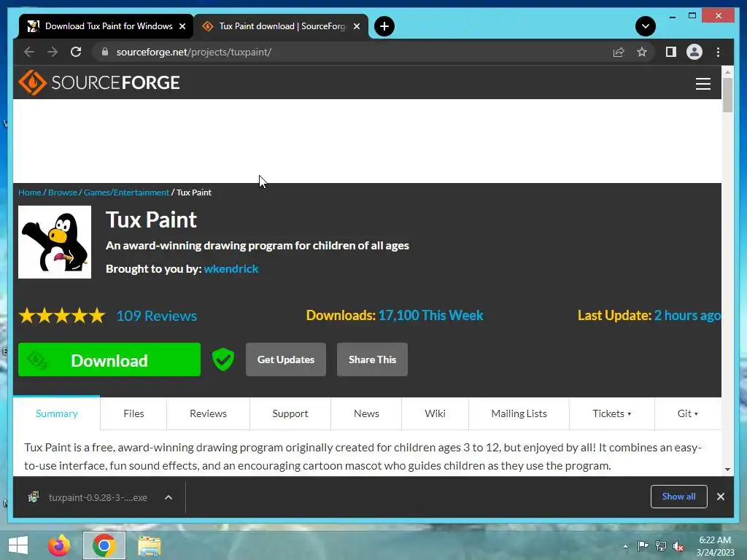The height and width of the screenshot is (560, 747).
Task: Click the muted volume tray icon
Action: tap(678, 546)
